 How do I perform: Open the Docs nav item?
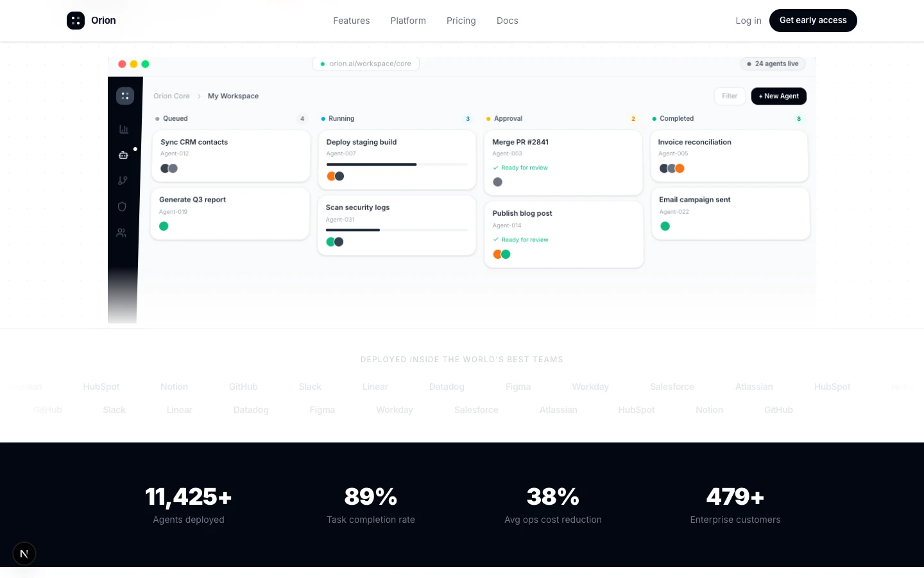tap(508, 21)
